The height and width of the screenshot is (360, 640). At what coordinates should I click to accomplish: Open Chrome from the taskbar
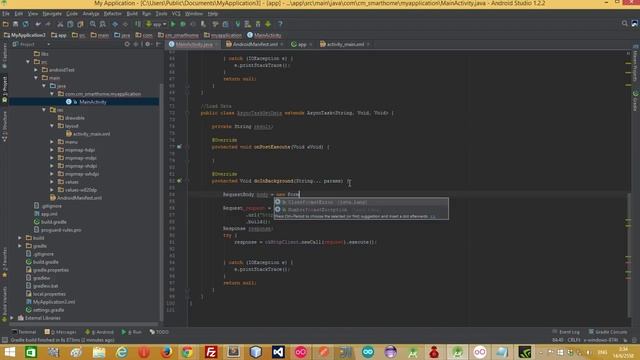pyautogui.click(x=187, y=352)
